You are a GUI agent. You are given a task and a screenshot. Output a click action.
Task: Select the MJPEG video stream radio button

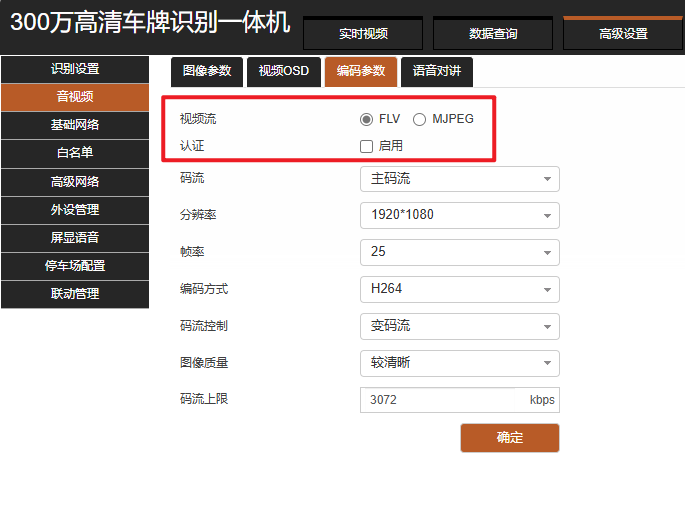(x=419, y=119)
